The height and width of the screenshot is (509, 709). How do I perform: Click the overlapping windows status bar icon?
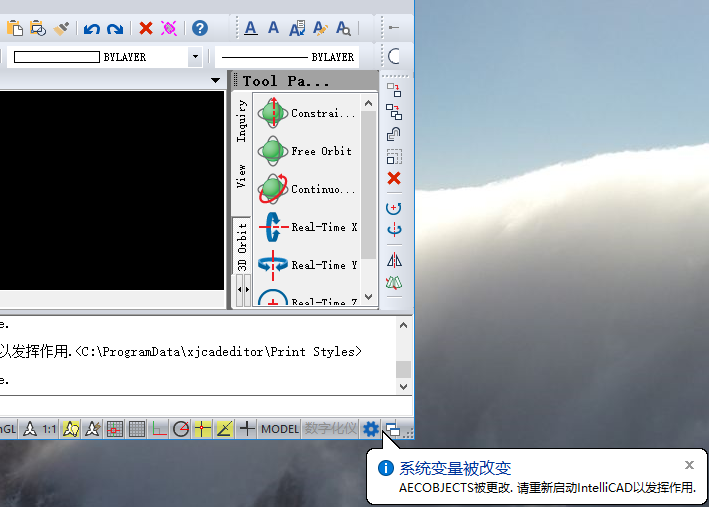click(x=392, y=429)
